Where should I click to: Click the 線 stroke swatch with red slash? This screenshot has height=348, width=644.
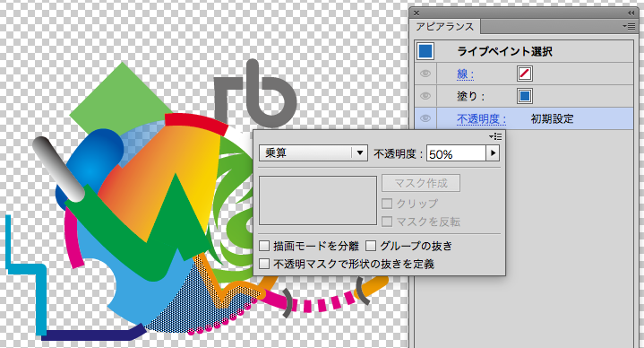point(525,74)
